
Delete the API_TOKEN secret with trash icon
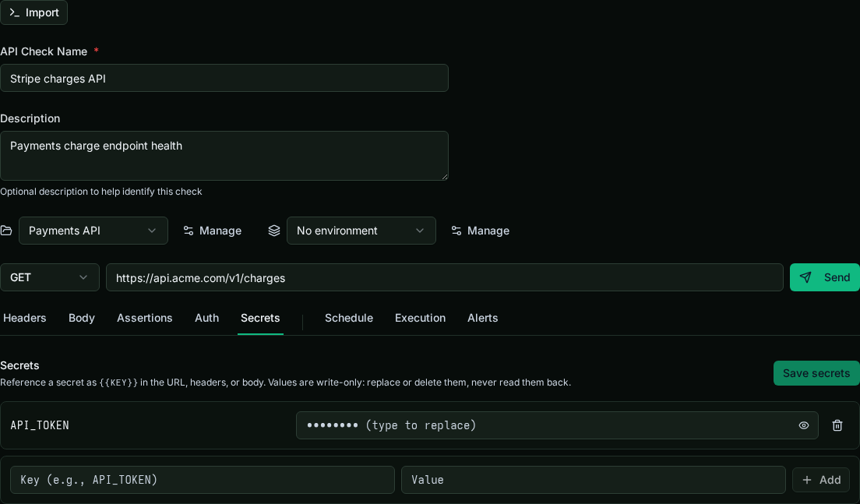837,425
